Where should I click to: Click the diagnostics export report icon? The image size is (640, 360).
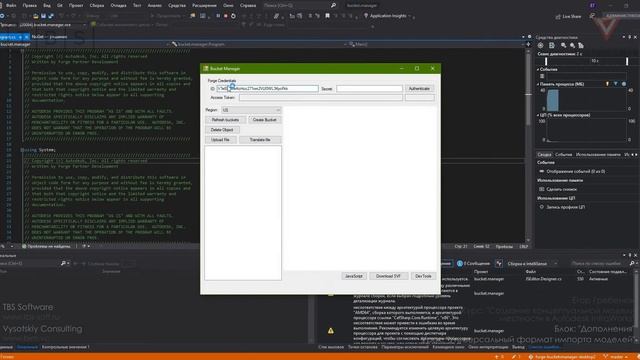point(551,45)
